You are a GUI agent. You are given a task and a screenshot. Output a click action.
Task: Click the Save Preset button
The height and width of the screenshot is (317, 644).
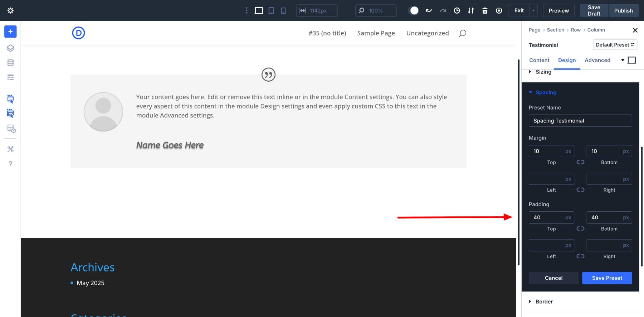tap(607, 278)
